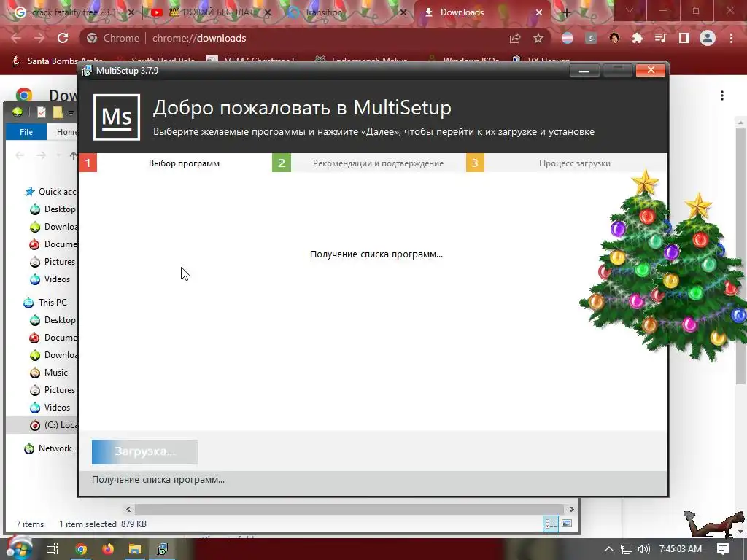Click the Music ornament icon in Explorer
The image size is (747, 560).
[35, 373]
